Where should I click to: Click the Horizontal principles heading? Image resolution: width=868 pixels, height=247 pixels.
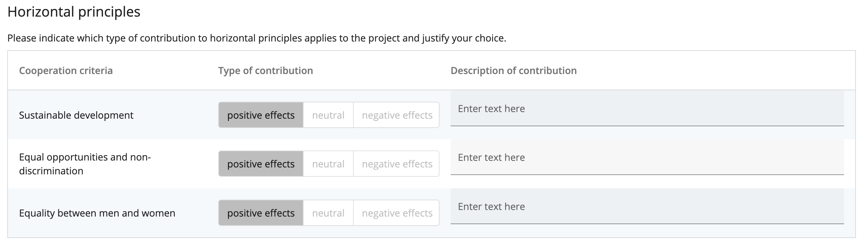(74, 12)
